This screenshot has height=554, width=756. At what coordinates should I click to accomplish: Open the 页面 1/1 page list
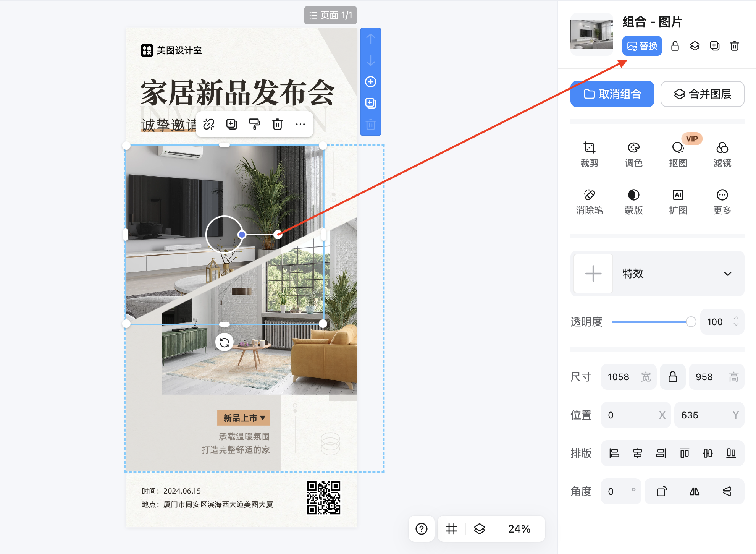coord(330,15)
